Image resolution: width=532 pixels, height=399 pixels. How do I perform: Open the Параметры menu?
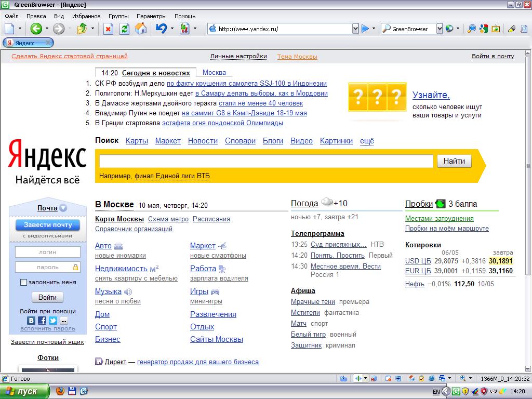tap(151, 16)
